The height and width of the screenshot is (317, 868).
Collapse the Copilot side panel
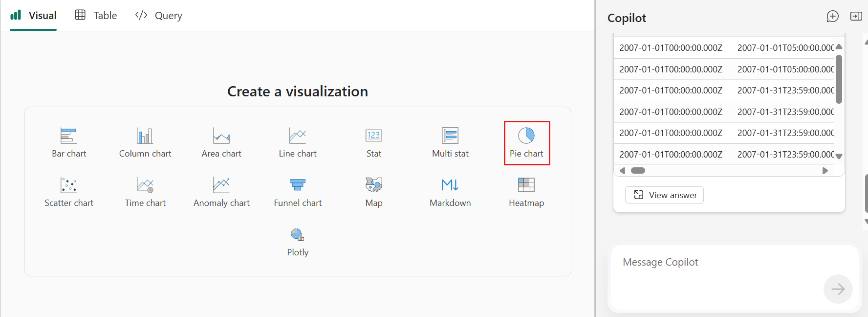pyautogui.click(x=856, y=17)
